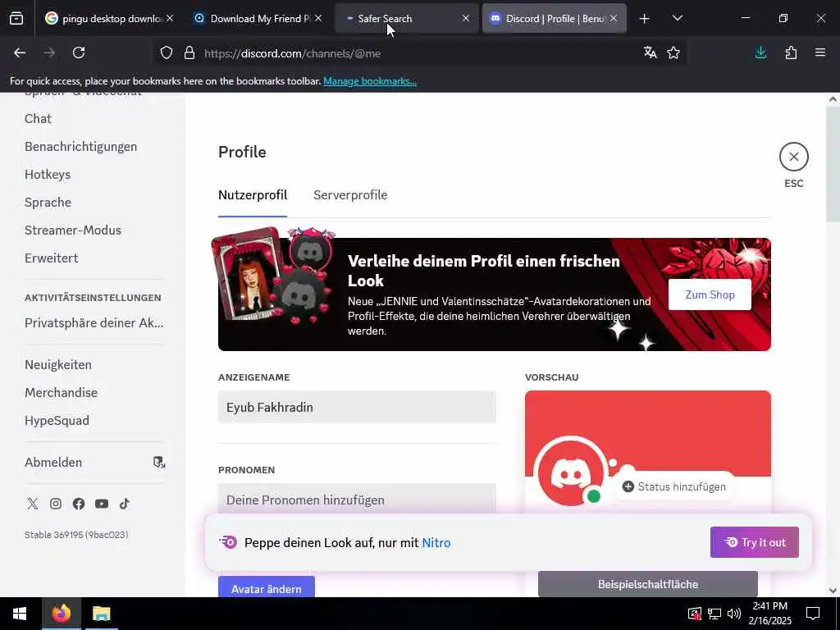Close the Discord Profile tab
The height and width of the screenshot is (630, 840).
pos(614,18)
